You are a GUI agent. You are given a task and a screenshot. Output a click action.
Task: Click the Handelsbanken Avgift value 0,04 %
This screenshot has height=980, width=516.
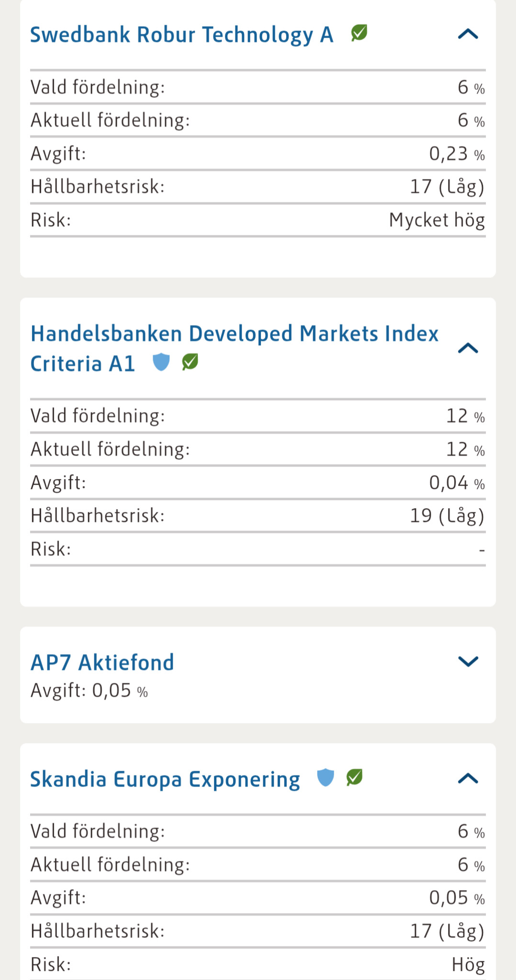[457, 482]
